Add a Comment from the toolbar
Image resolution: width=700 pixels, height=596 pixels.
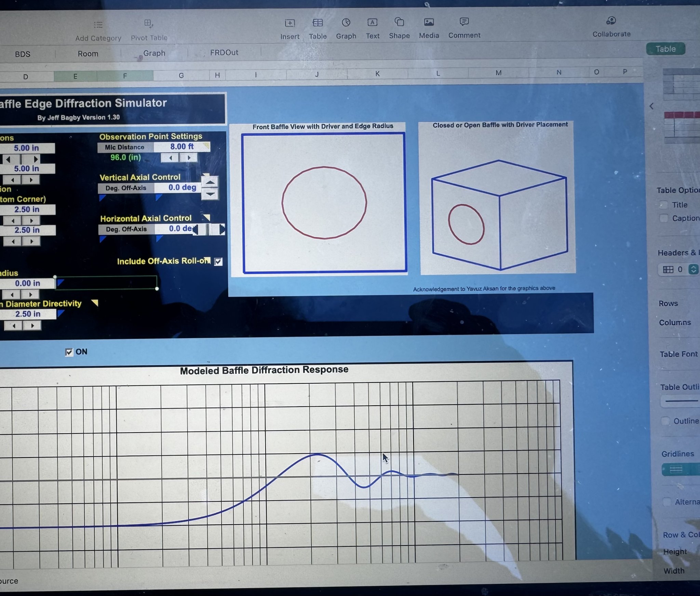[464, 22]
